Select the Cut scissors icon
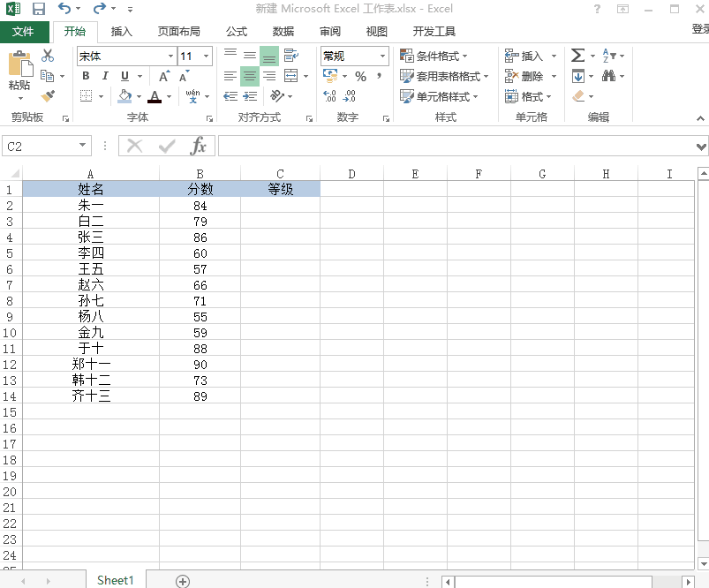Viewport: 709px width, 588px height. [x=48, y=55]
